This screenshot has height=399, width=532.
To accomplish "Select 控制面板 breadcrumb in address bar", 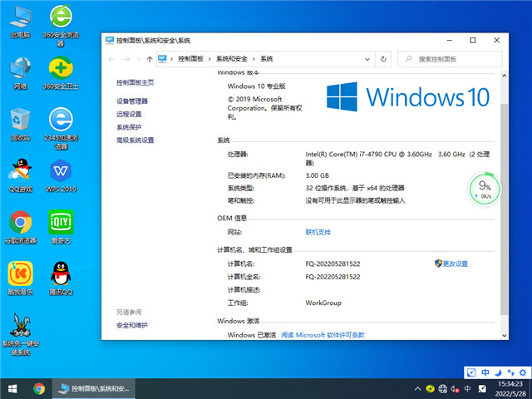I will point(190,59).
